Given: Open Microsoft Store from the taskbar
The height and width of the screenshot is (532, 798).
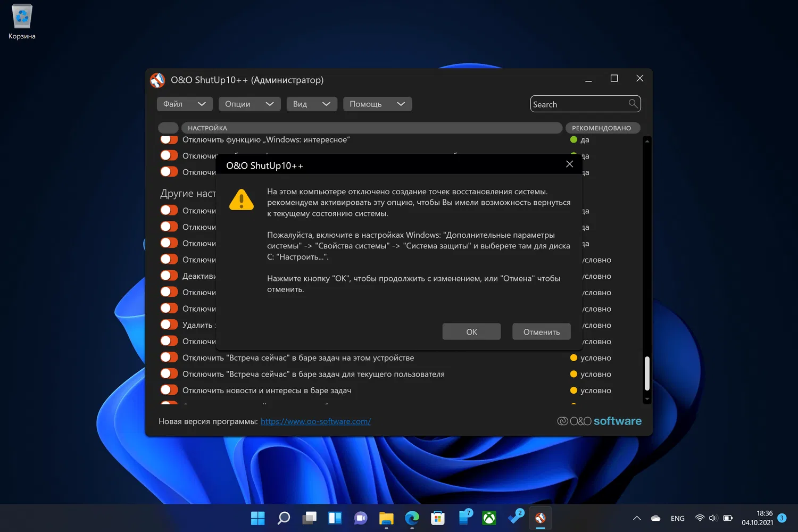Looking at the screenshot, I should (438, 518).
